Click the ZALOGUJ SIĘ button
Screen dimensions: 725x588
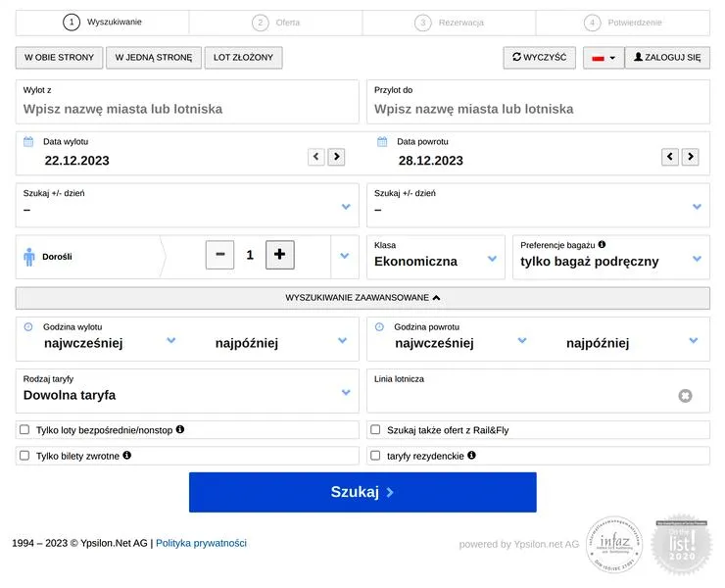[667, 58]
